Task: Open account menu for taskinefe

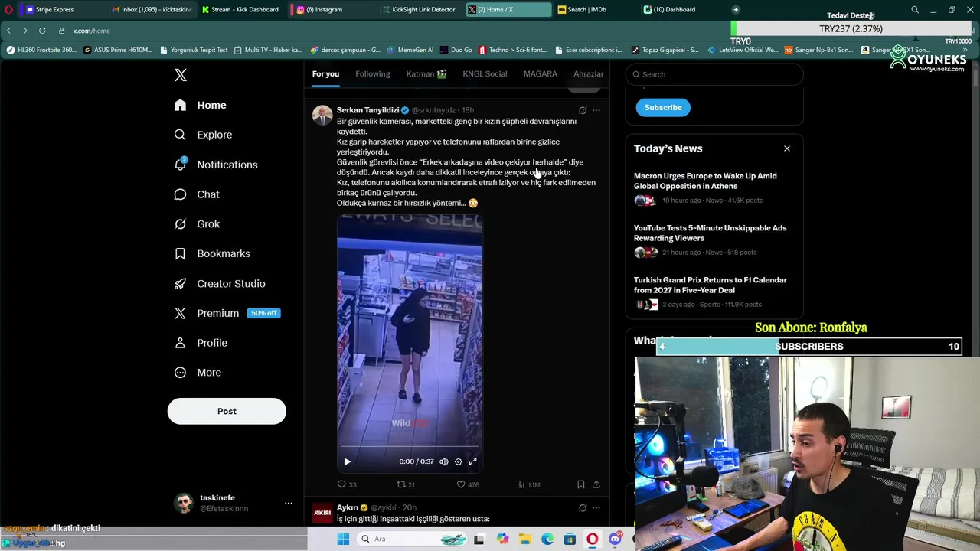Action: click(x=234, y=503)
